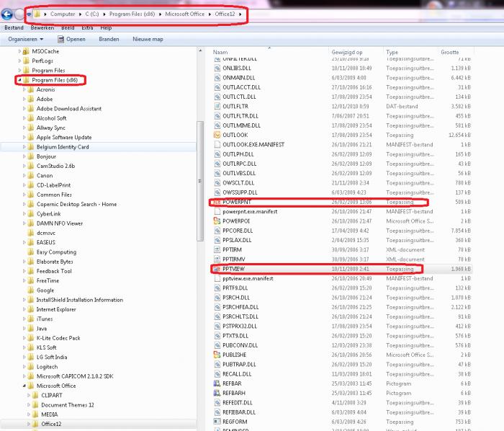The image size is (504, 431).
Task: Open the Beeld menu
Action: (x=68, y=27)
